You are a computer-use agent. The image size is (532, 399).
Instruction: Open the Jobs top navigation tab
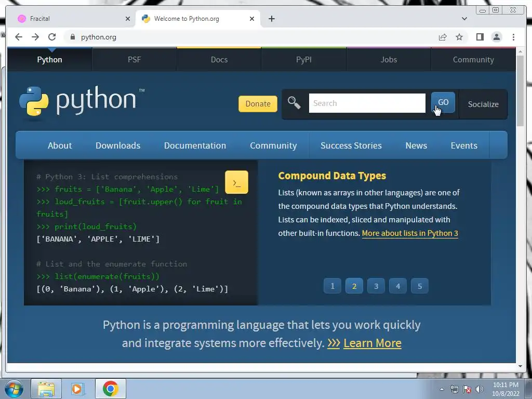[389, 60]
